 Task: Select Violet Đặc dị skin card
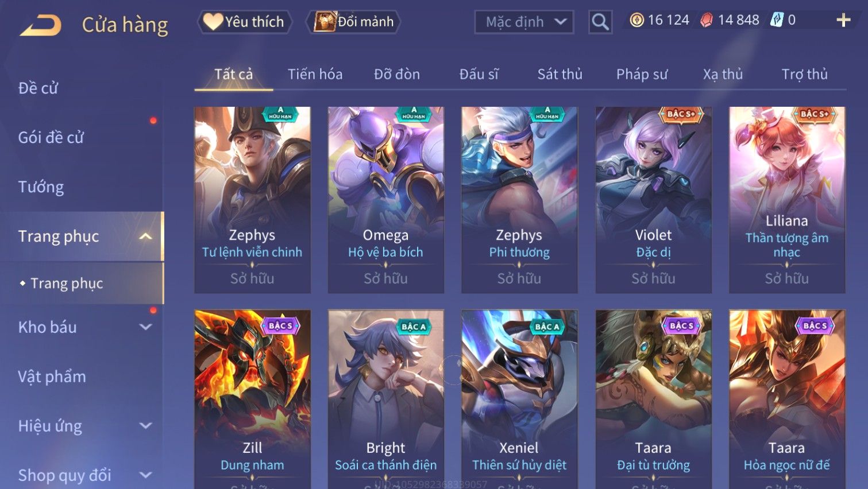653,200
